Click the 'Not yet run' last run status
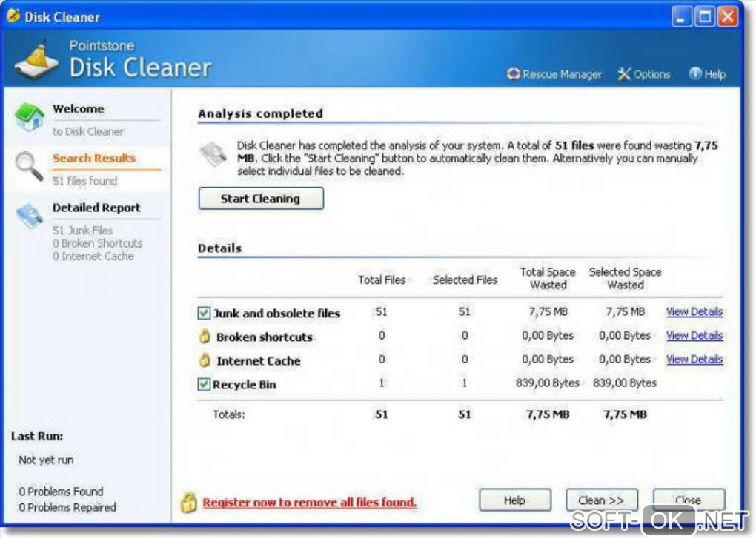The width and height of the screenshot is (756, 539). 46,460
